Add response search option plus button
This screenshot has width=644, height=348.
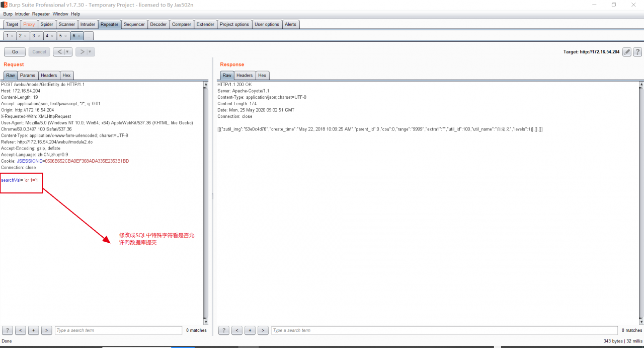[x=250, y=330]
